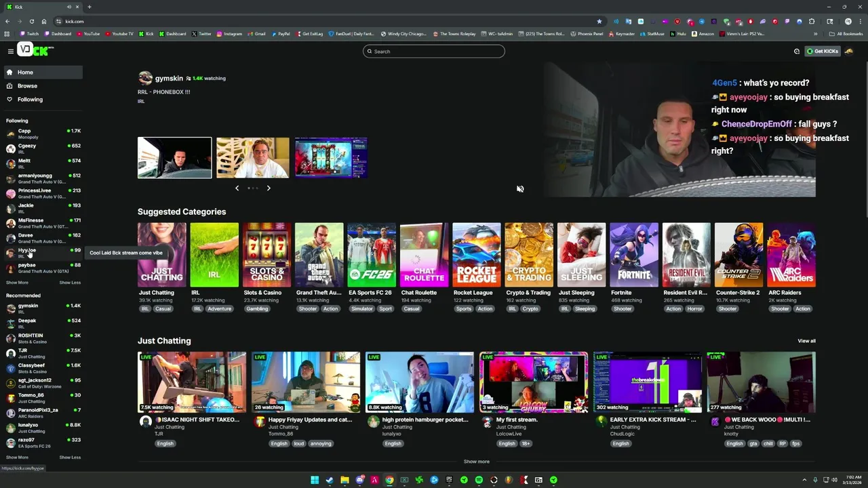Click View all for Just Chatting

[806, 341]
